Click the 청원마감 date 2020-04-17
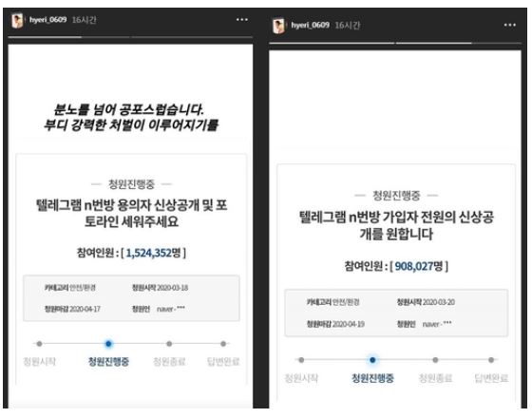532x418 pixels. click(85, 309)
